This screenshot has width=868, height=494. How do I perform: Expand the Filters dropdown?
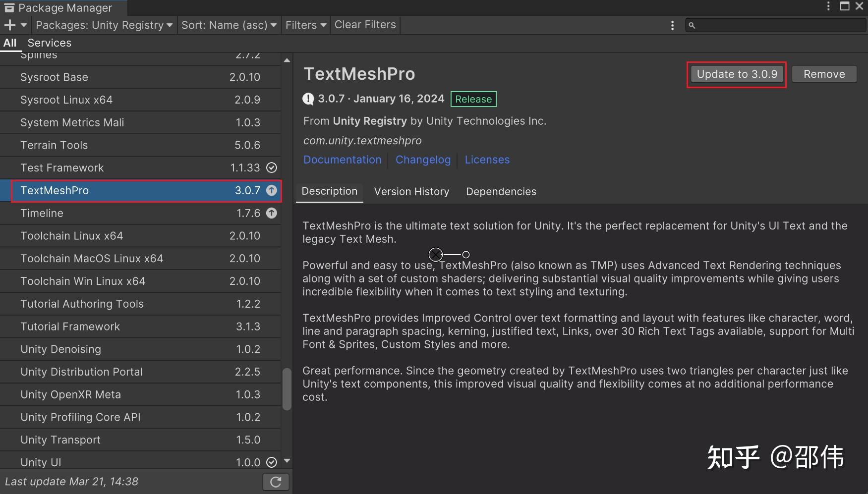306,25
